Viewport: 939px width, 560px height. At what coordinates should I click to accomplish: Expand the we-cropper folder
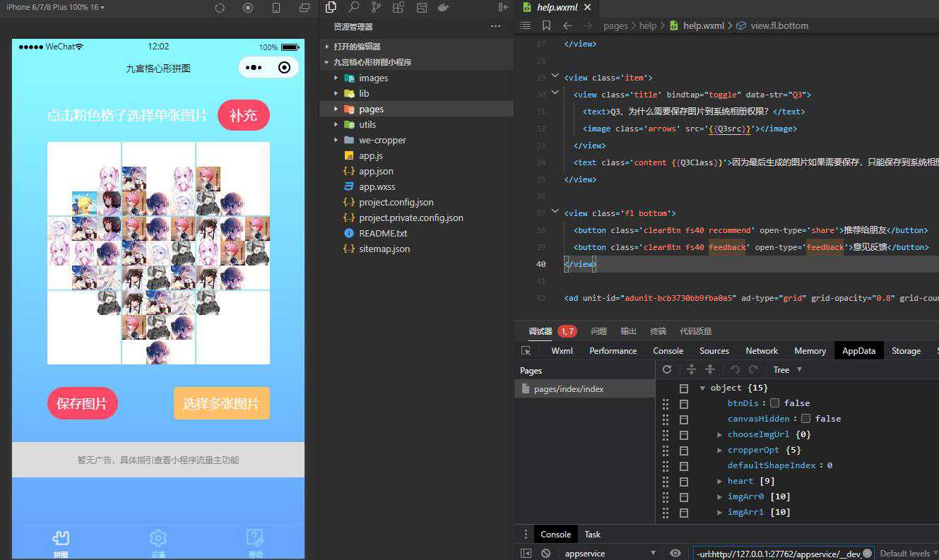pos(382,140)
